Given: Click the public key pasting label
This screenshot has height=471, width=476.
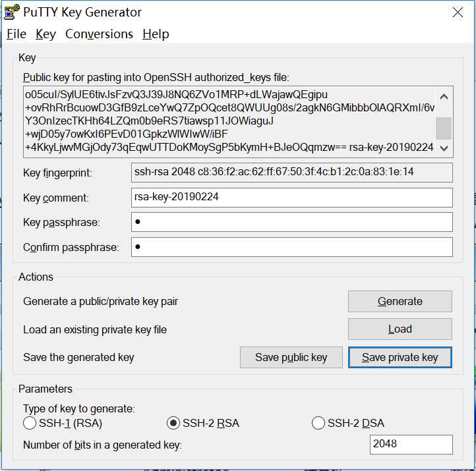Looking at the screenshot, I should point(156,77).
